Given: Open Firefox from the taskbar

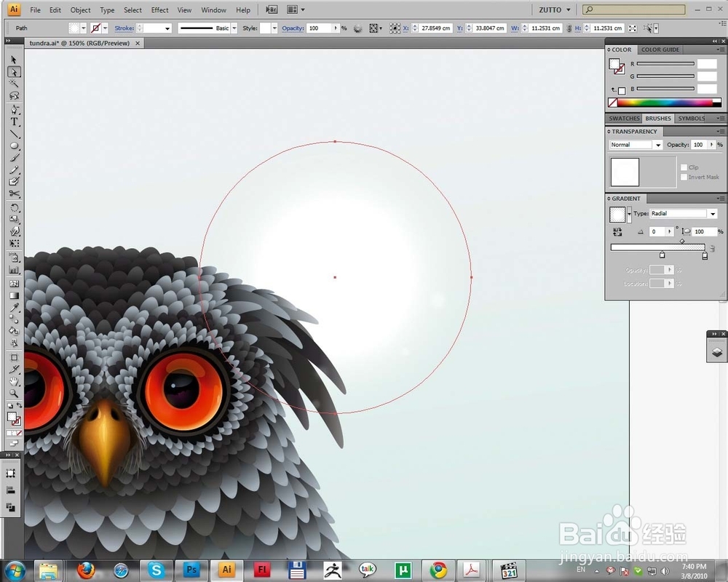Looking at the screenshot, I should click(x=85, y=570).
